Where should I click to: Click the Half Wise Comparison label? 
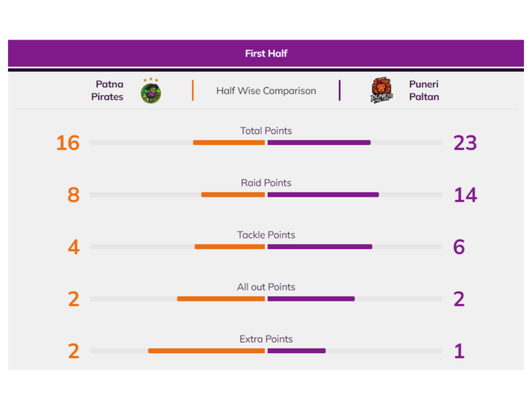pyautogui.click(x=266, y=91)
